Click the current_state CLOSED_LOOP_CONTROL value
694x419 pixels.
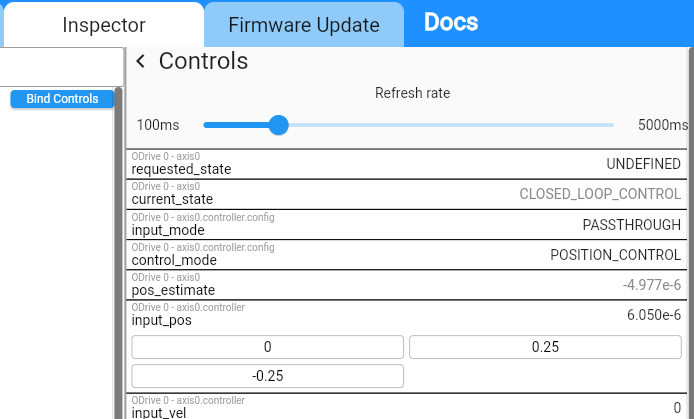(600, 194)
